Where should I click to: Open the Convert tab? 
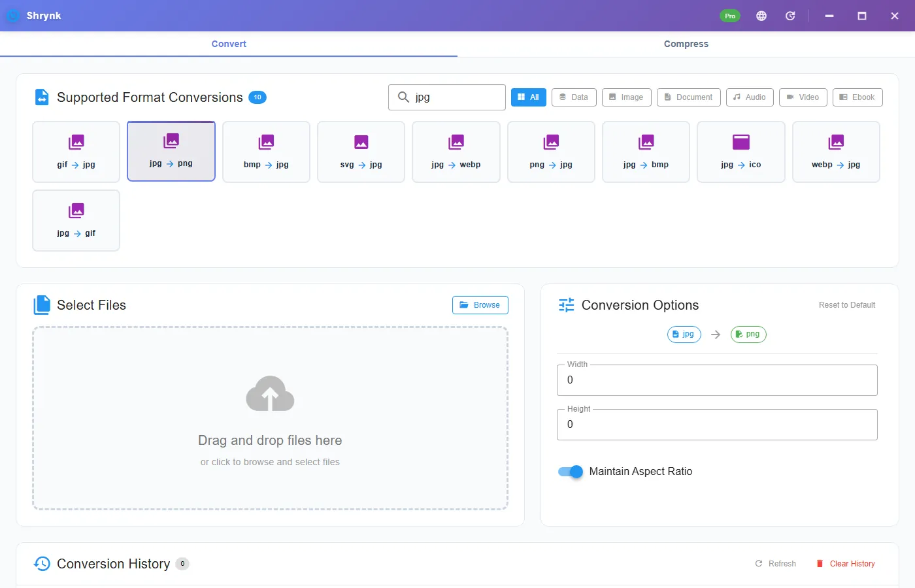[x=229, y=44]
